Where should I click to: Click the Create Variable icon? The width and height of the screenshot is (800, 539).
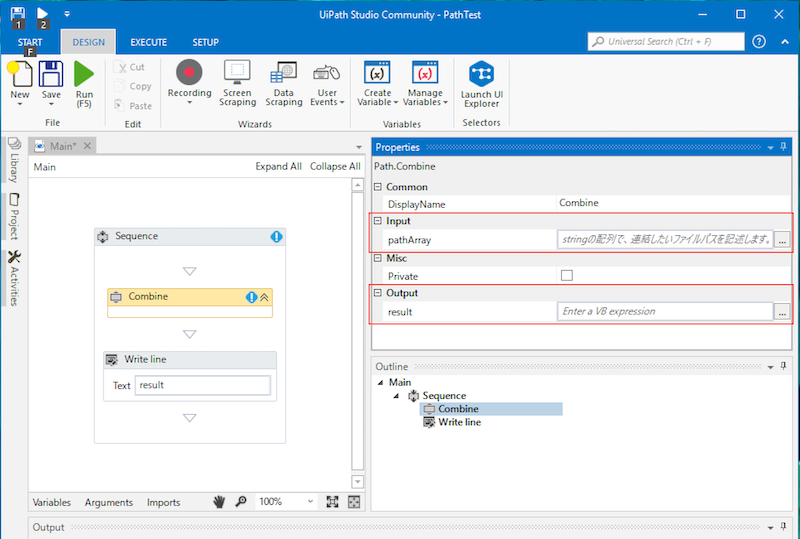tap(377, 72)
